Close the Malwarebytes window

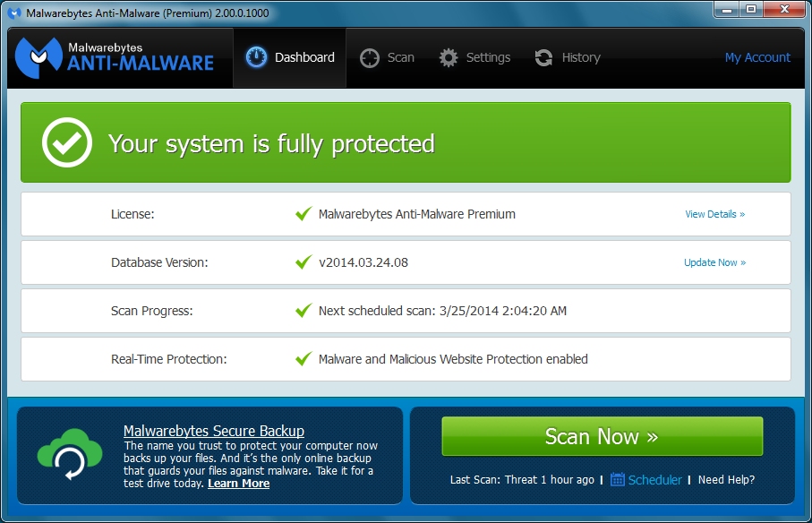coord(784,9)
